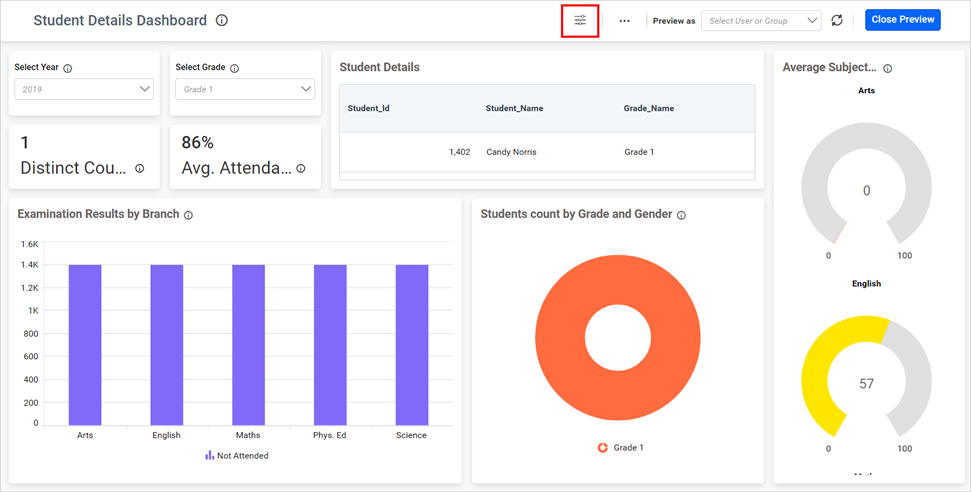Click info icon on Distinct Count card
The image size is (971, 492).
[x=140, y=169]
